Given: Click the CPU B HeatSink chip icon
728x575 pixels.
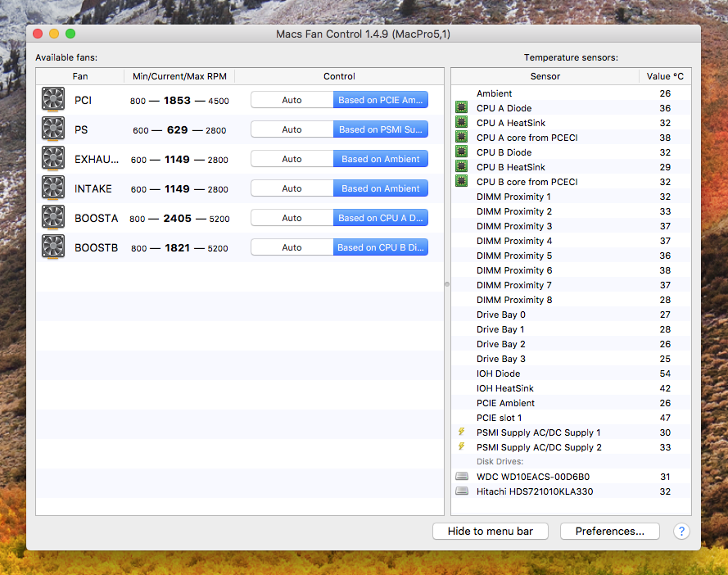Looking at the screenshot, I should [461, 167].
